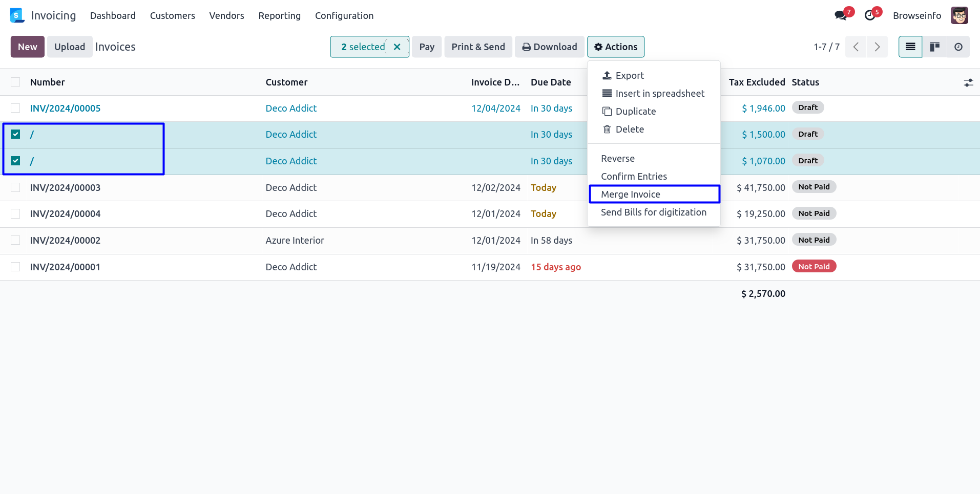Uncheck the $ 1,500.00 draft invoice checkbox
The image size is (980, 494).
click(x=15, y=135)
